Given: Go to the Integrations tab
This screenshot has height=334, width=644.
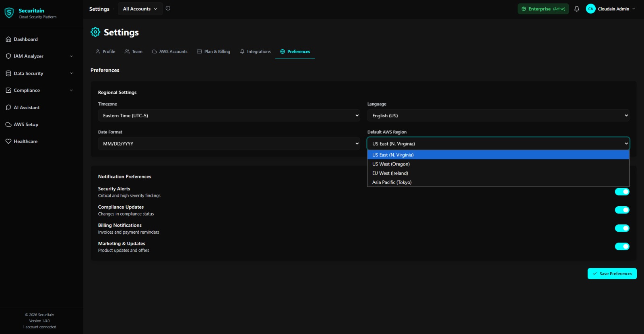Looking at the screenshot, I should 255,52.
